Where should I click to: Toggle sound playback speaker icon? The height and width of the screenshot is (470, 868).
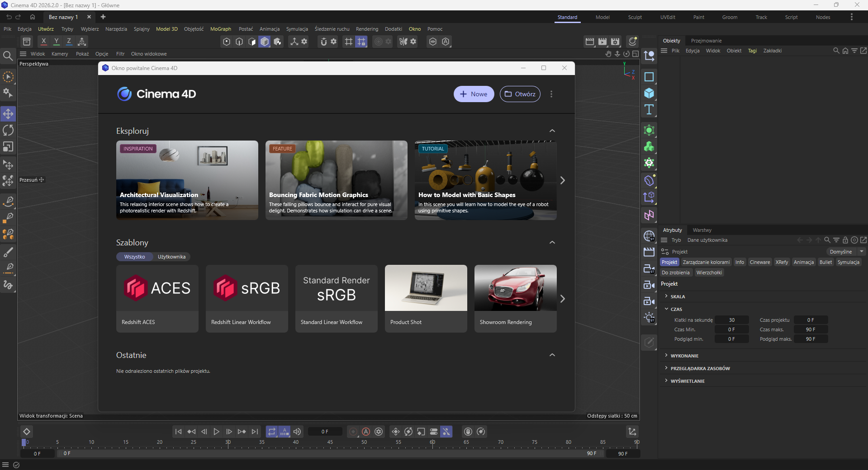tap(297, 432)
